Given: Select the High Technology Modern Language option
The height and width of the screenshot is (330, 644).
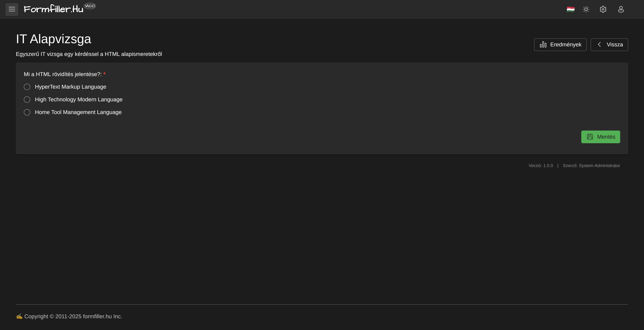Looking at the screenshot, I should point(27,100).
